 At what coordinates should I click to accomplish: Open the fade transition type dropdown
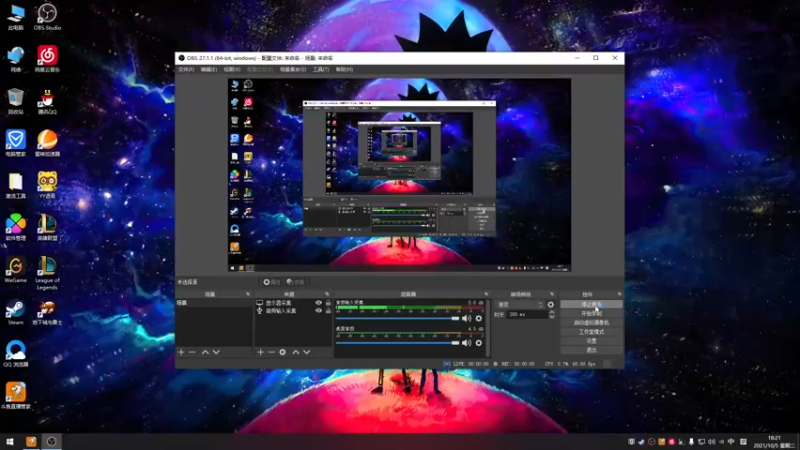(519, 305)
